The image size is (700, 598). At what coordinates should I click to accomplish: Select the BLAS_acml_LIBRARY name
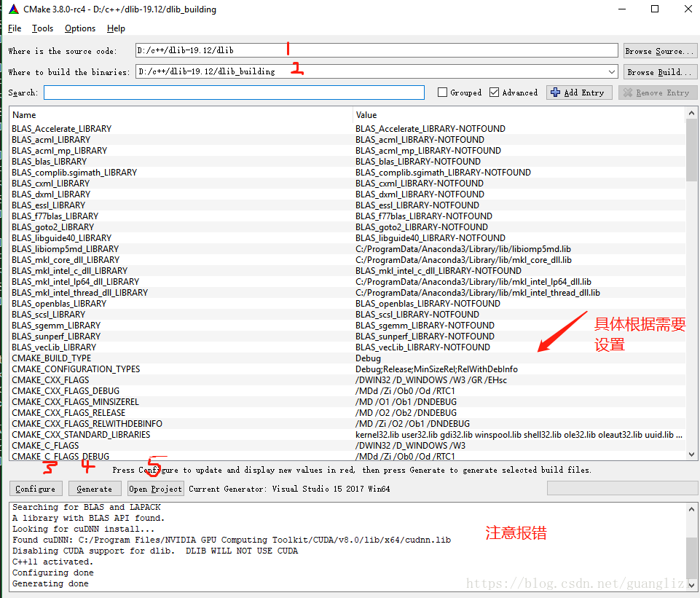click(51, 140)
